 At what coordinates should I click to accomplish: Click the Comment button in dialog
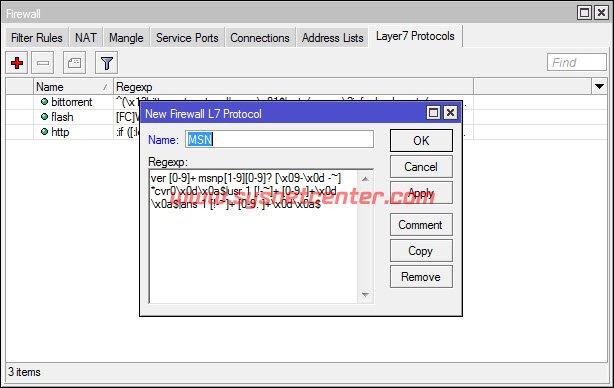click(421, 225)
